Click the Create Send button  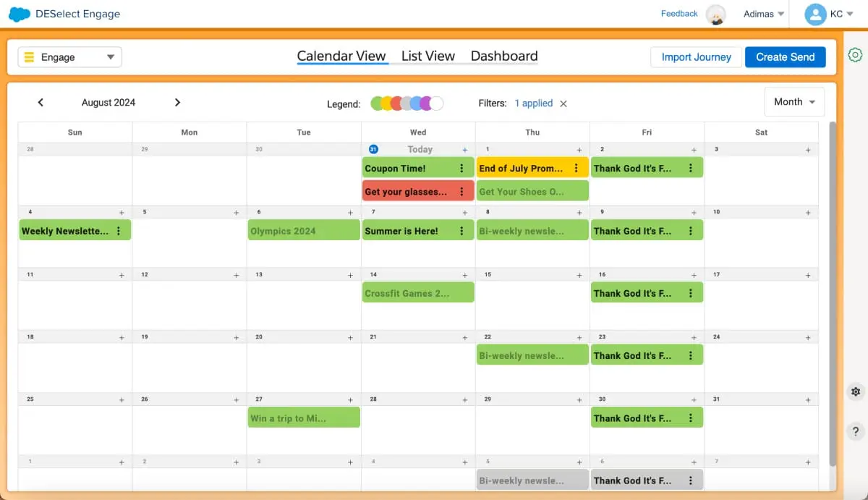[785, 57]
